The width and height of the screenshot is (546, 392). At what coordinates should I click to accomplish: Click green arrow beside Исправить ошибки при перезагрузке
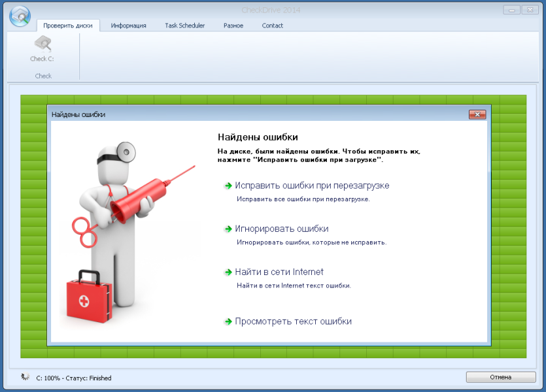(228, 186)
